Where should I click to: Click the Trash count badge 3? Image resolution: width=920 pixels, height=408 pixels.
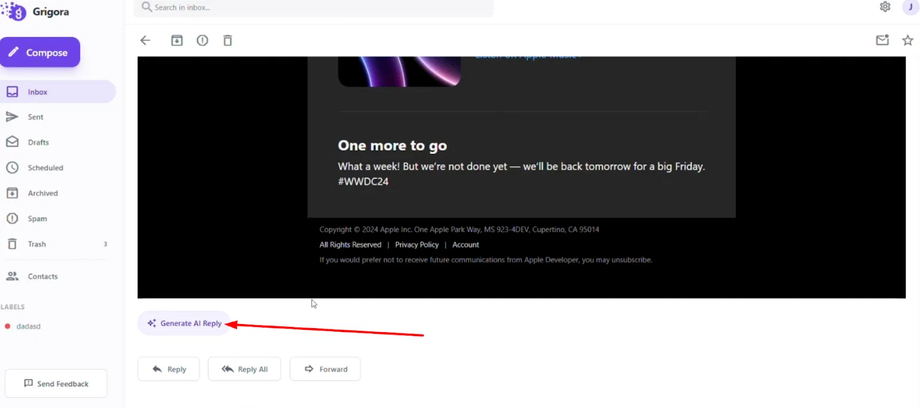point(105,244)
